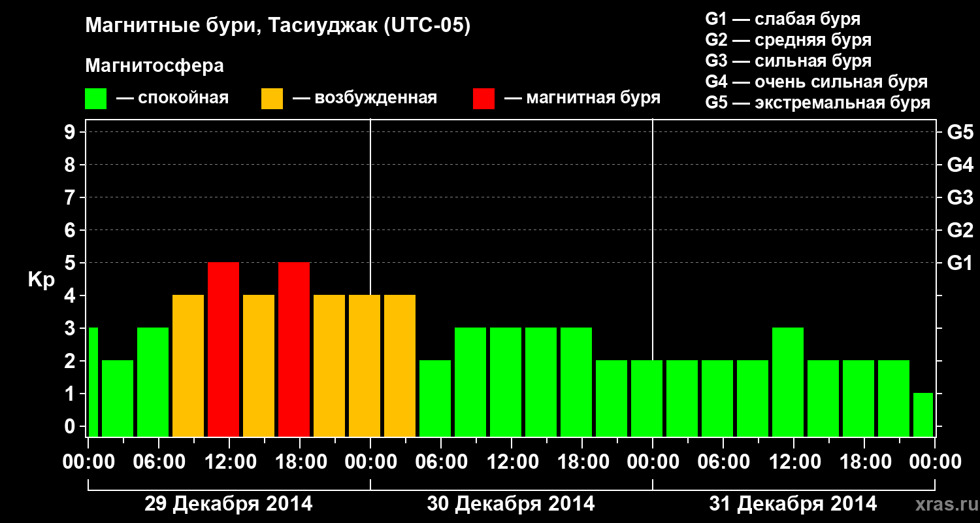
Task: Click the Kp 3 green bar near 12:00, 31 December
Action: [788, 382]
